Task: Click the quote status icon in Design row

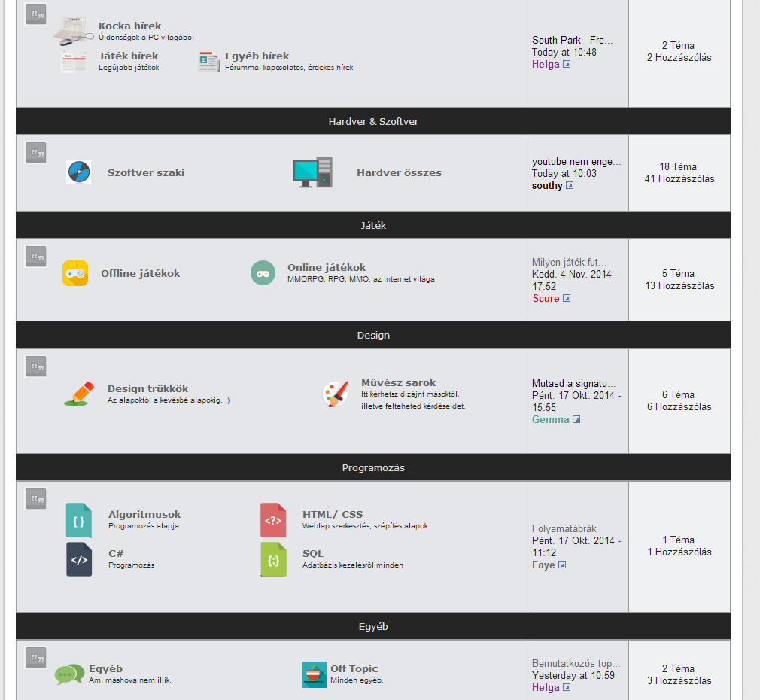Action: pyautogui.click(x=36, y=367)
